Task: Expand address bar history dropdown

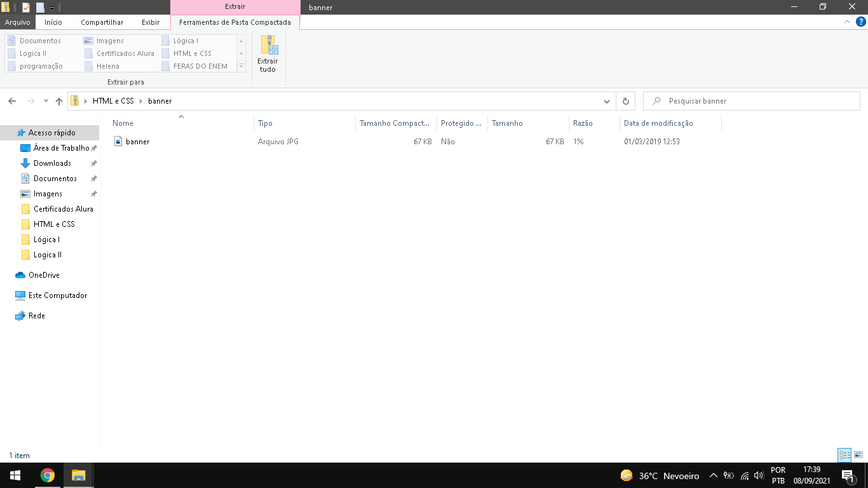Action: tap(607, 101)
